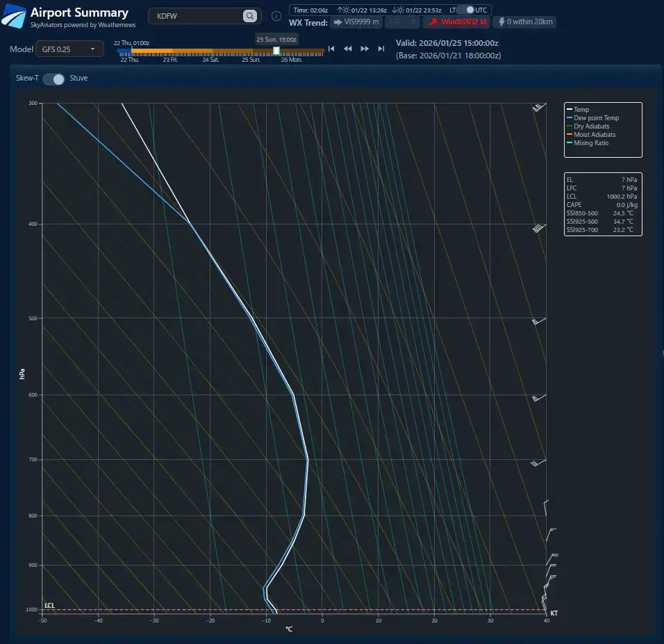
Task: Open the Model GFS 0.25 dropdown
Action: pyautogui.click(x=69, y=49)
